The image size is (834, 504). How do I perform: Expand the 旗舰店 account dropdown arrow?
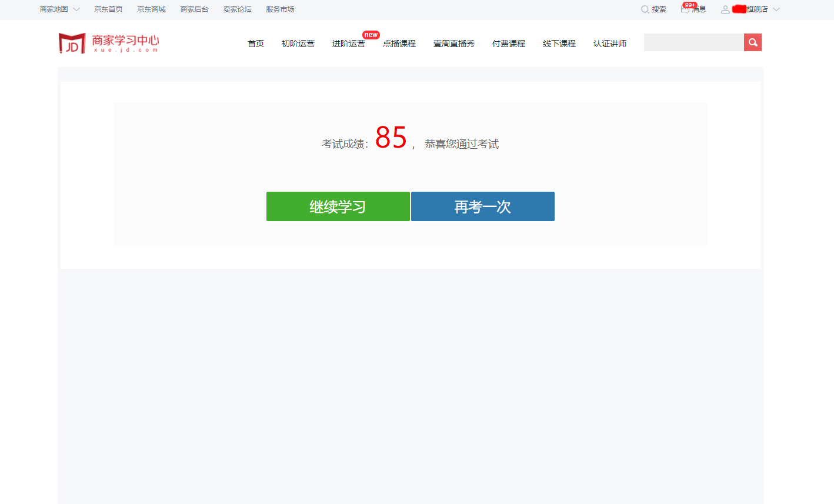coord(776,9)
